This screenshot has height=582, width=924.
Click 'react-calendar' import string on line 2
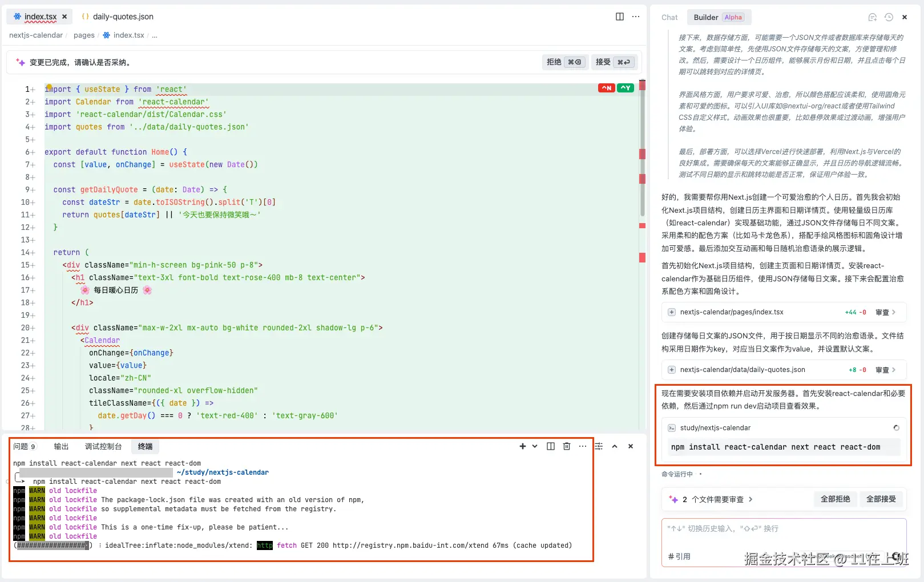coord(173,102)
